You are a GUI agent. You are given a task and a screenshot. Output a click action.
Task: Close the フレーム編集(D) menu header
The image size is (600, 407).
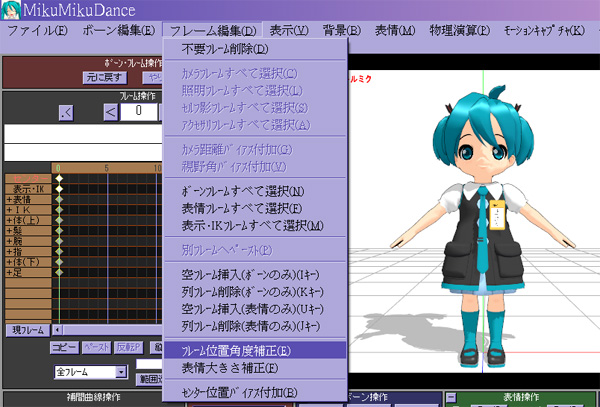pyautogui.click(x=213, y=30)
